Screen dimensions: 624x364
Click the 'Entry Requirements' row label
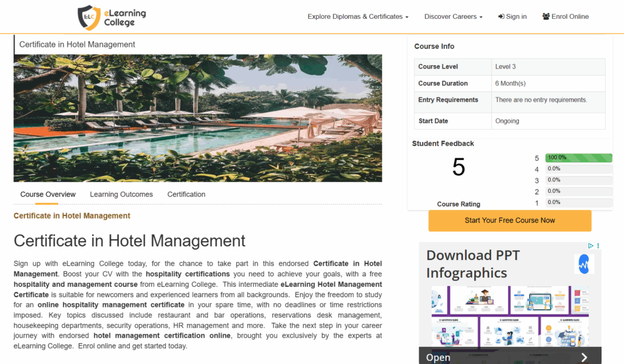[448, 100]
